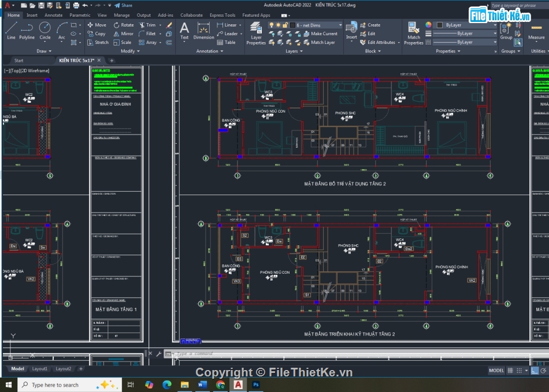Select the Circle tool
The width and height of the screenshot is (549, 392).
(44, 30)
